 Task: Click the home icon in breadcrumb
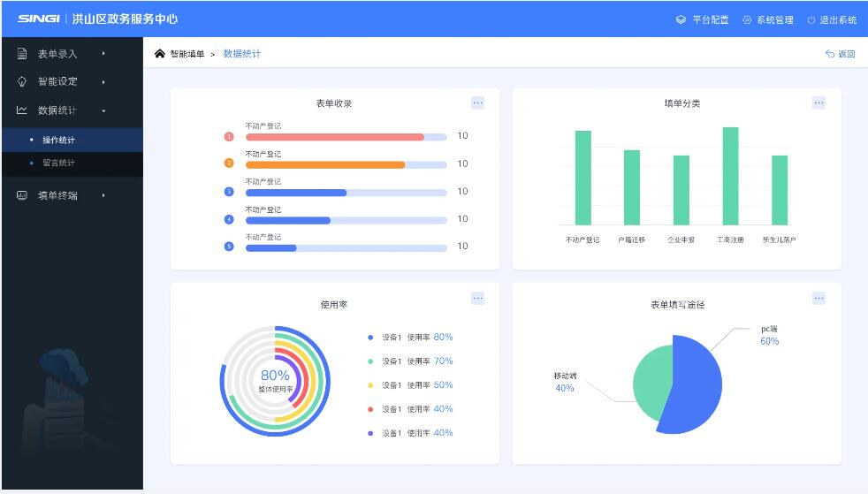(x=160, y=53)
